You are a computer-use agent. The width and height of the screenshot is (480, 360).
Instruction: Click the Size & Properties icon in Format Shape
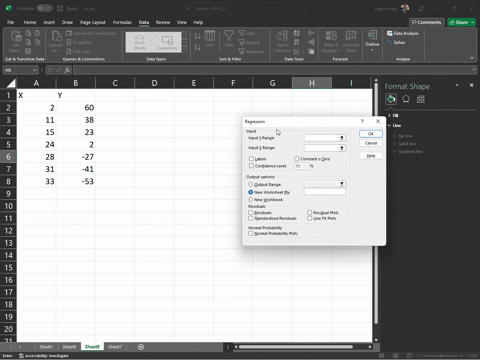(x=420, y=99)
